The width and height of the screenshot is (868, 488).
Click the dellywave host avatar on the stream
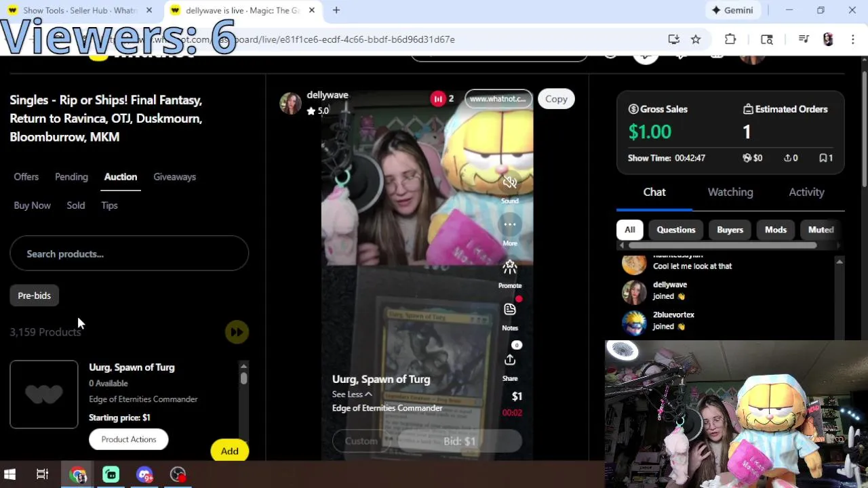click(x=290, y=103)
